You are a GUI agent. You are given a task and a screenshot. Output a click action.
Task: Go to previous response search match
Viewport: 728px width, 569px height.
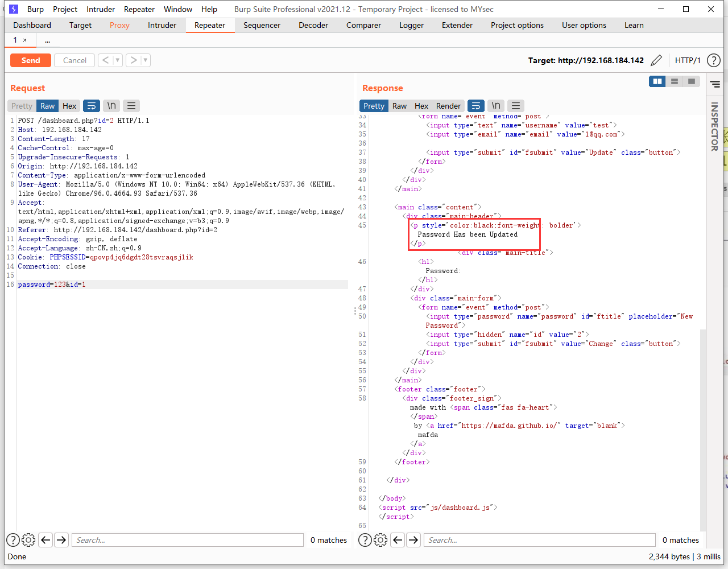click(x=398, y=540)
